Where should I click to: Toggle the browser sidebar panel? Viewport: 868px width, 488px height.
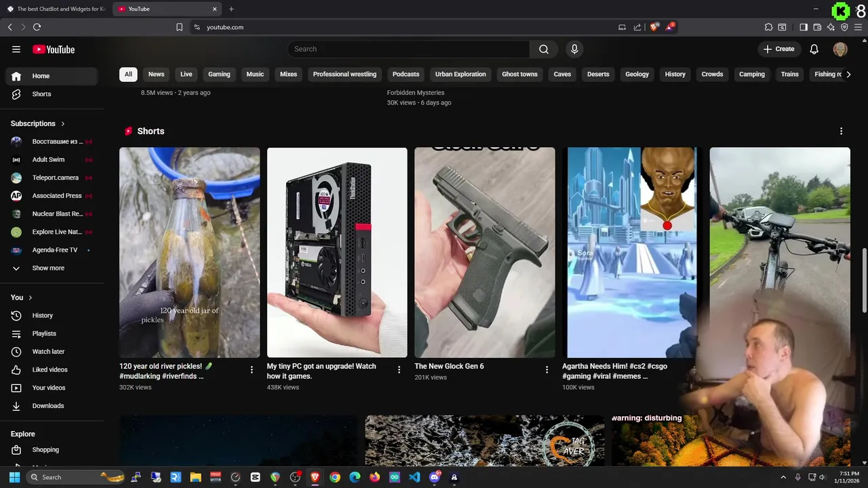(x=804, y=27)
